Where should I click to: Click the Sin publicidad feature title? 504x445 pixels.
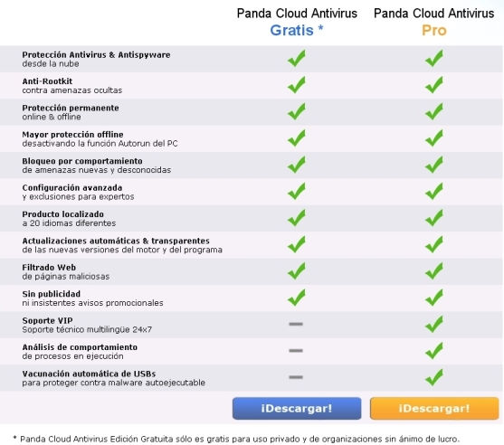click(51, 294)
